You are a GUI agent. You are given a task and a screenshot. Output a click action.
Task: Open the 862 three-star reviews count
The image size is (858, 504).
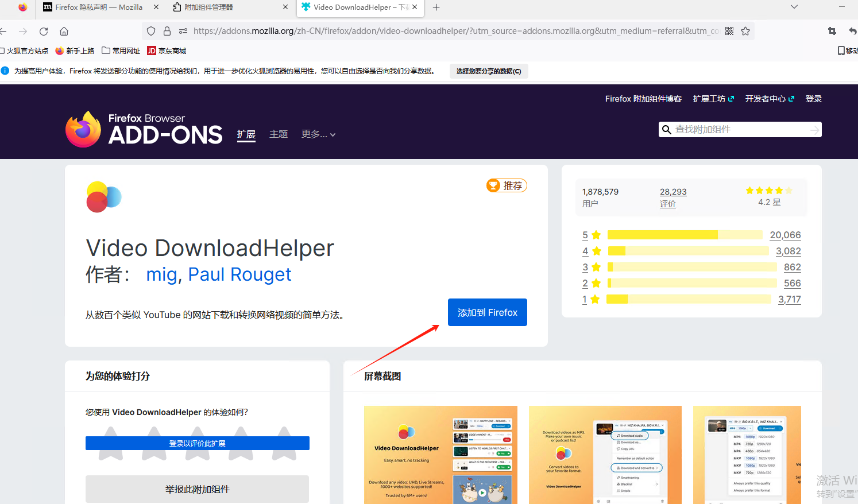[793, 267]
